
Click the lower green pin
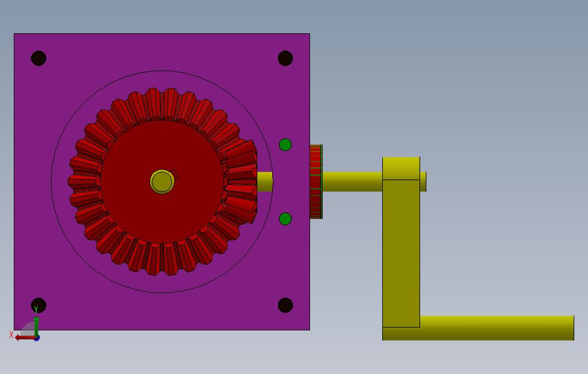(285, 219)
